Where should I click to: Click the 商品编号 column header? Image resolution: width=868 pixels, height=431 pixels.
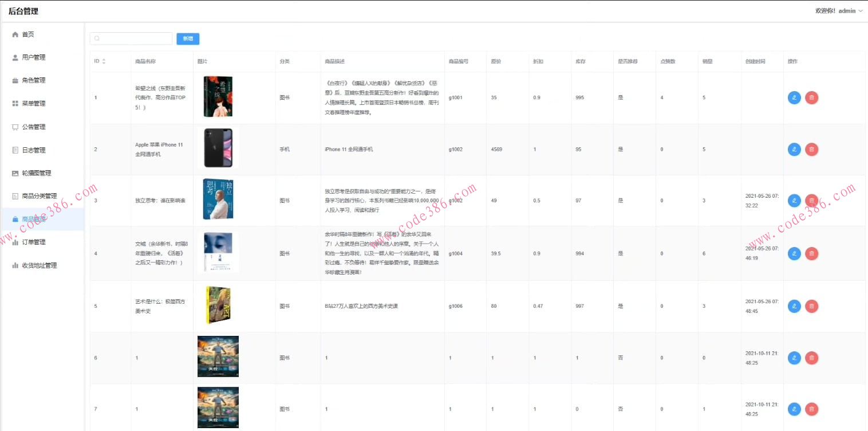[x=459, y=61]
